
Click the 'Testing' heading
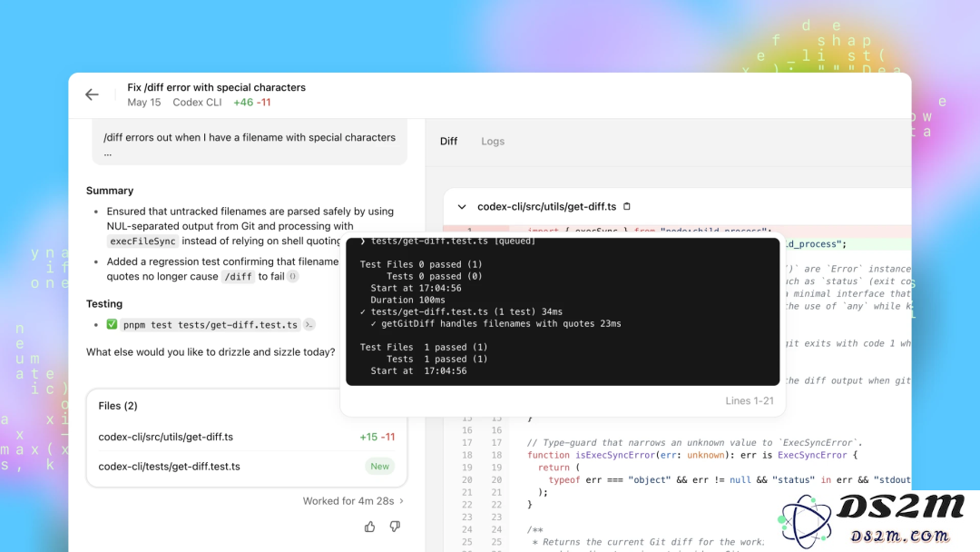pyautogui.click(x=104, y=304)
